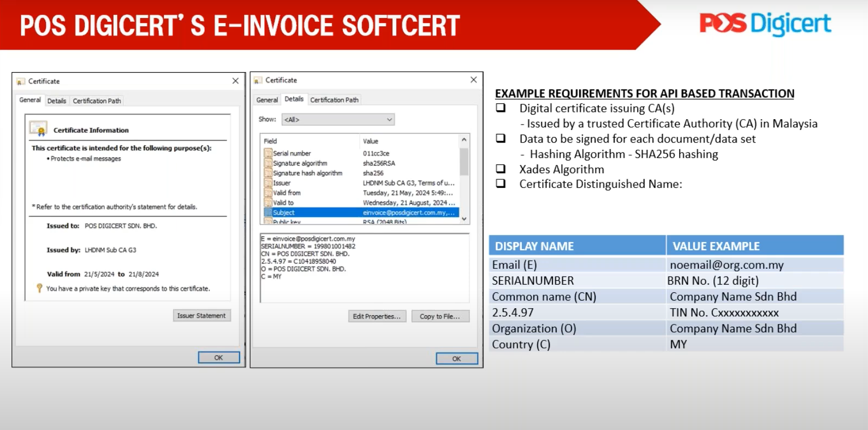
Task: Select General tab in right Certificate window
Action: tap(267, 100)
